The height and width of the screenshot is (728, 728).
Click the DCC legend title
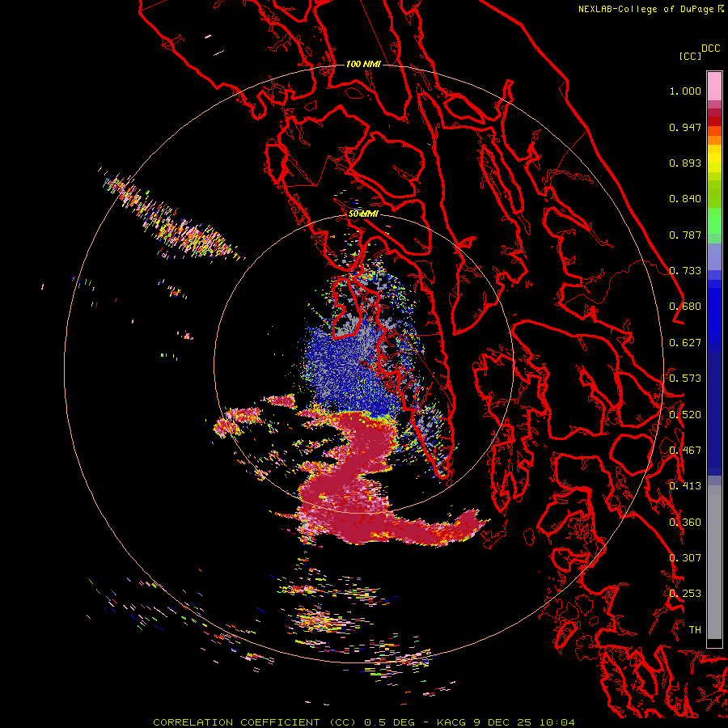[711, 49]
